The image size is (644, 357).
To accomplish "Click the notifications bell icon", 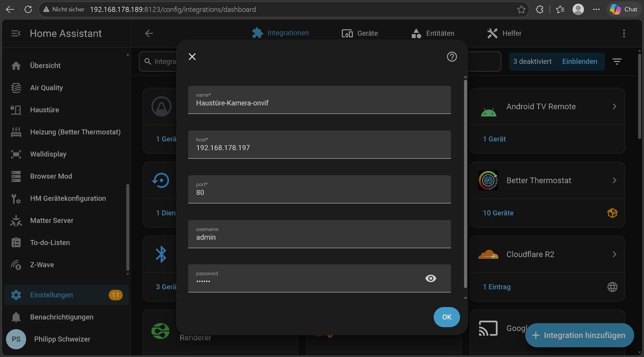I will click(16, 317).
